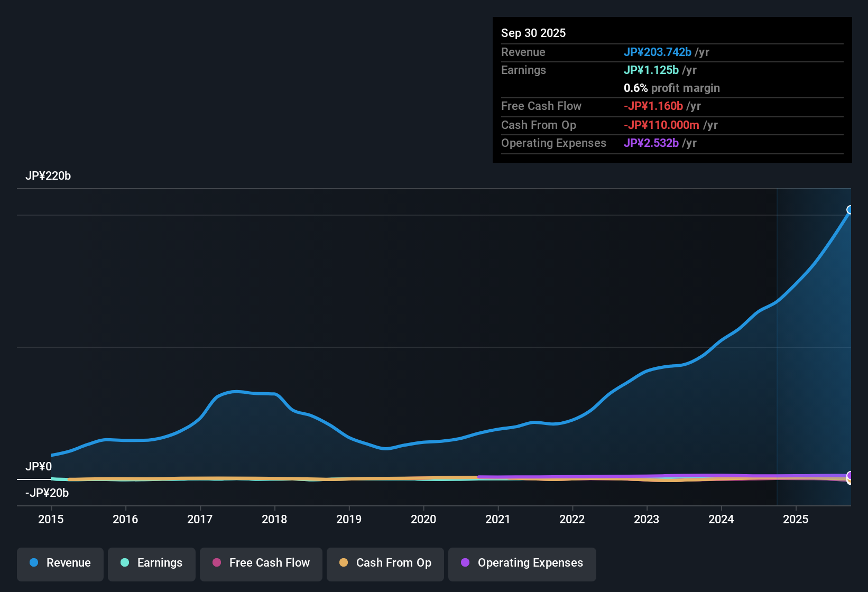The image size is (868, 592).
Task: Select the 2020 axis label
Action: click(x=423, y=520)
